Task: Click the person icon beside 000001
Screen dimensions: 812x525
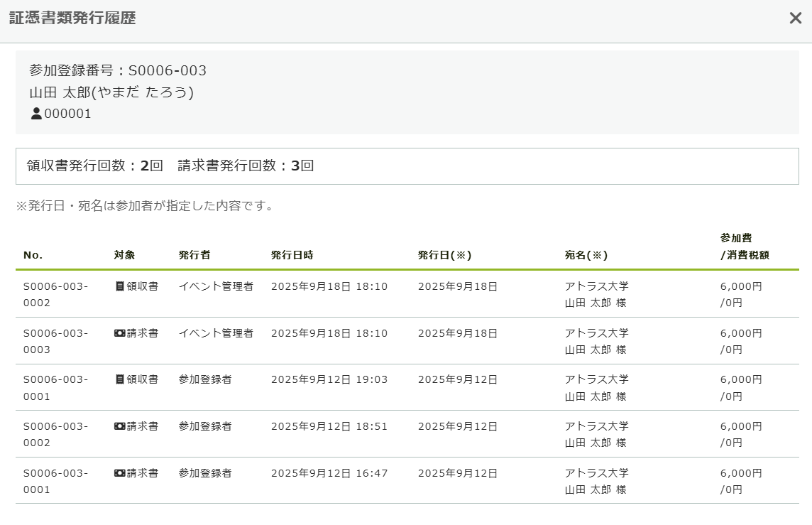Action: [x=36, y=114]
